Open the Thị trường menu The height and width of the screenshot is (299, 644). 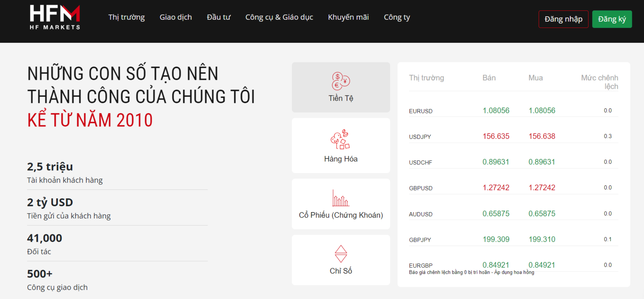coord(126,17)
